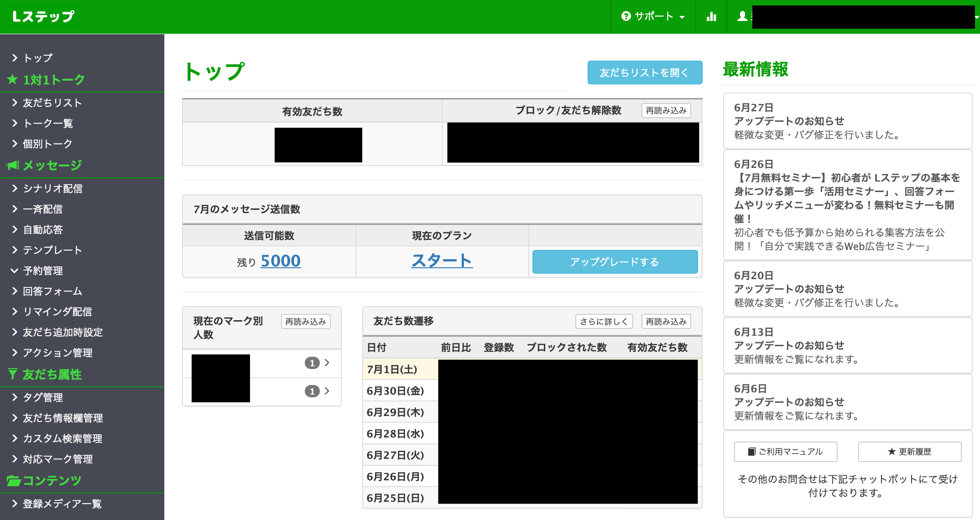Open the 6月27日 アップデートのお知らせ news
This screenshot has height=520, width=980.
coord(848,121)
